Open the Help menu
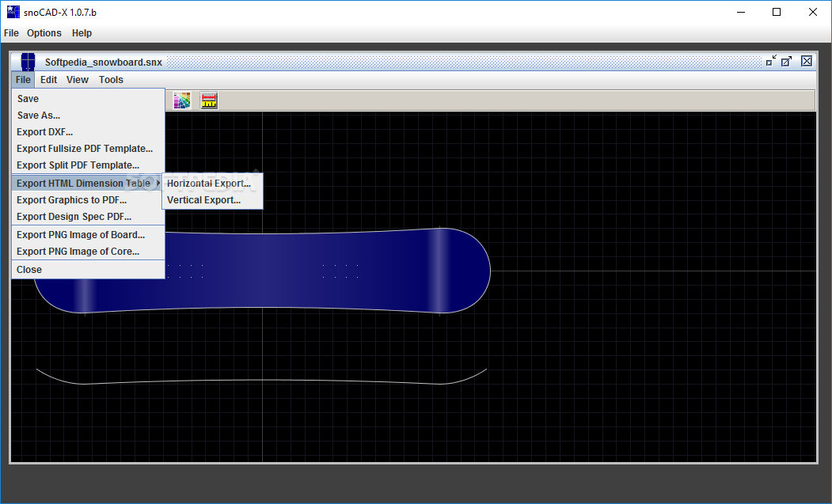832x504 pixels. (x=82, y=33)
